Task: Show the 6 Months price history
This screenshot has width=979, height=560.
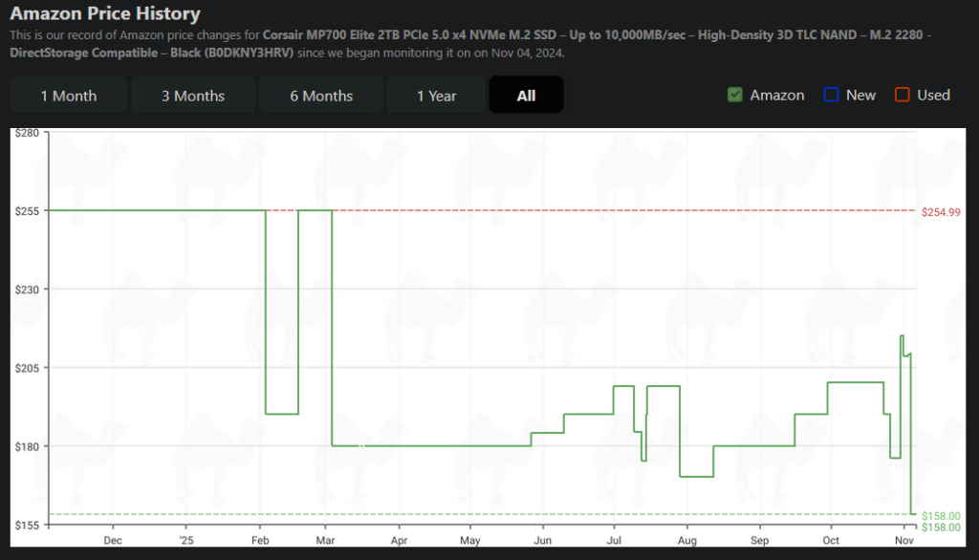Action: tap(321, 96)
